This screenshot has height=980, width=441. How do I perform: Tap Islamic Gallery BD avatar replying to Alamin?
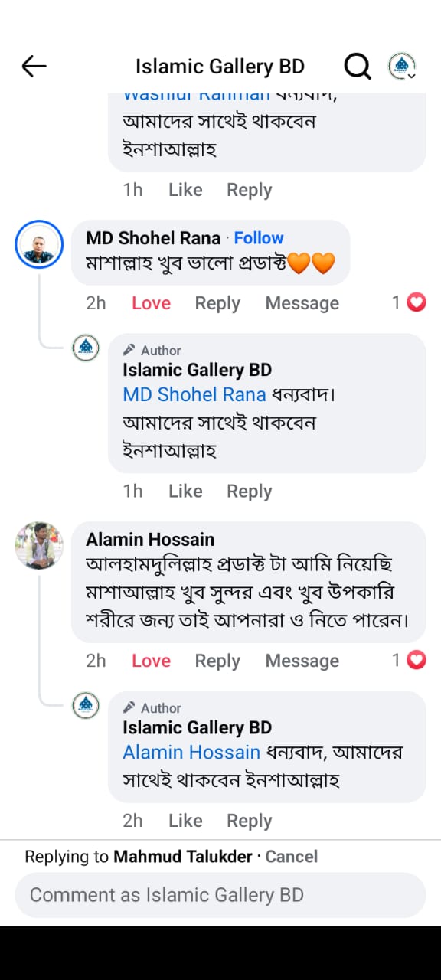pos(86,706)
